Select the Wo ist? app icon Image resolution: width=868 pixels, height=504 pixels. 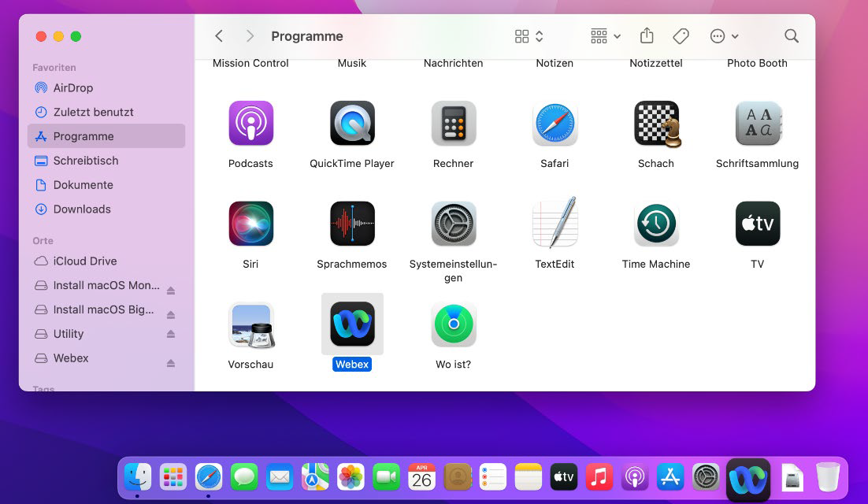[454, 324]
